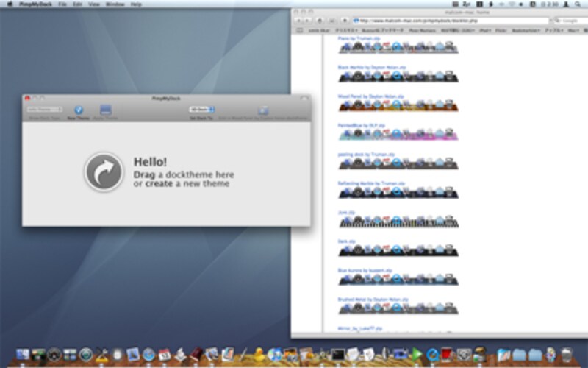Click Apply Theme icon in PimpMyDock toolbar
The image size is (588, 368).
click(105, 110)
